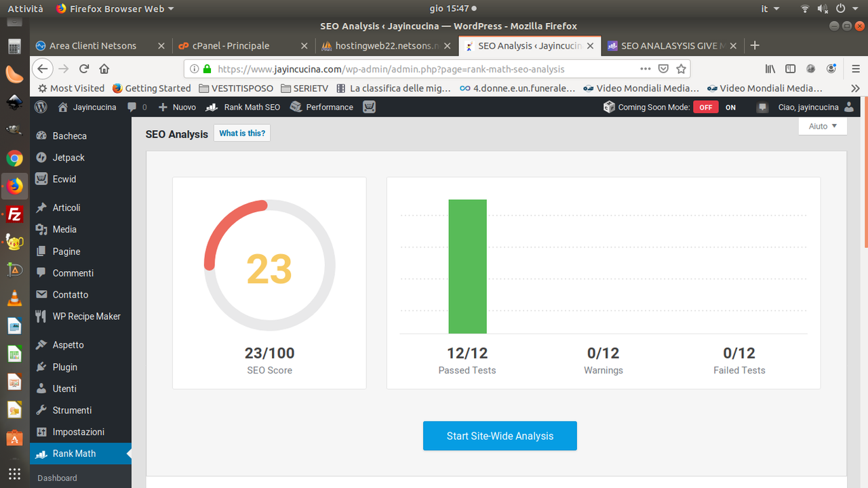Open WP Recipe Maker menu
868x488 pixels.
[86, 316]
